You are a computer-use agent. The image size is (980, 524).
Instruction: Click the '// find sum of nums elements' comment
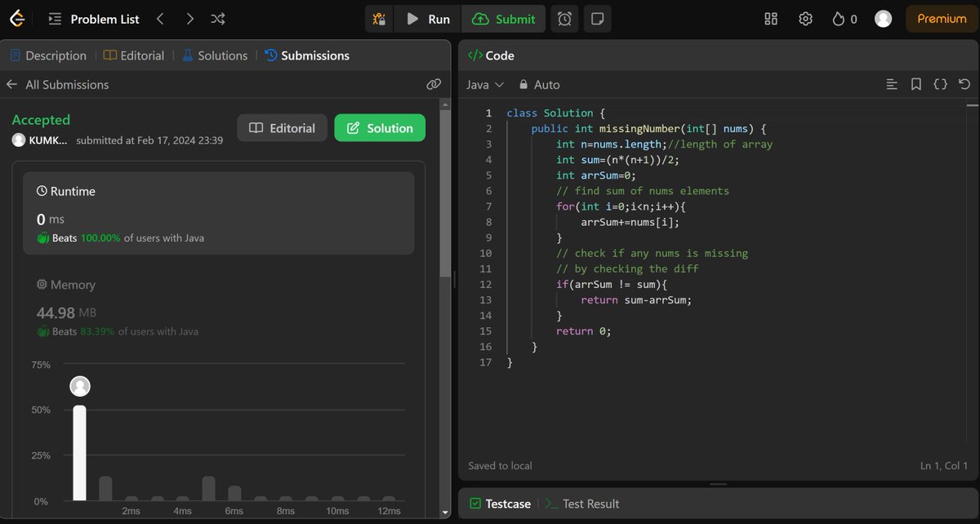click(643, 190)
